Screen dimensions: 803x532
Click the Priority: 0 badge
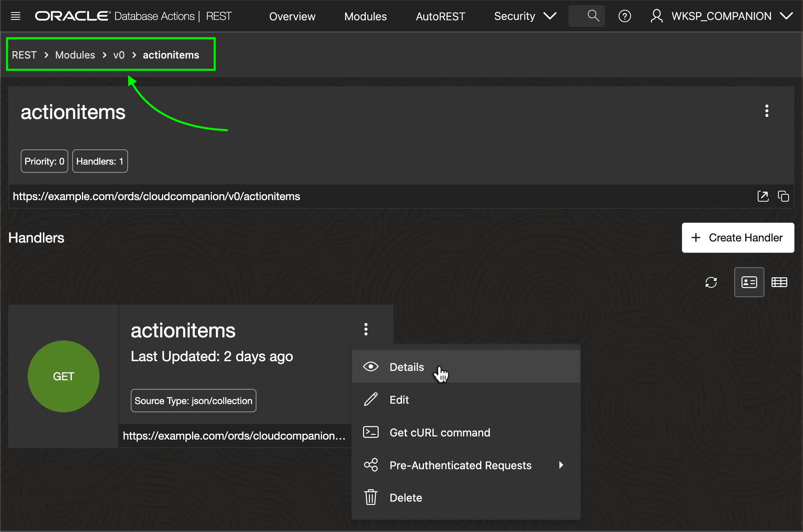click(x=44, y=161)
